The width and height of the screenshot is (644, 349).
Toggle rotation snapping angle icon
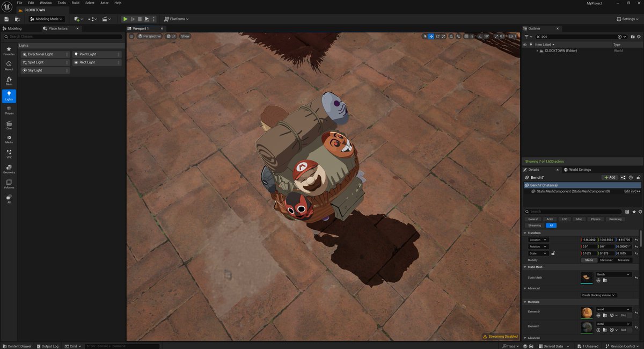[x=480, y=36]
